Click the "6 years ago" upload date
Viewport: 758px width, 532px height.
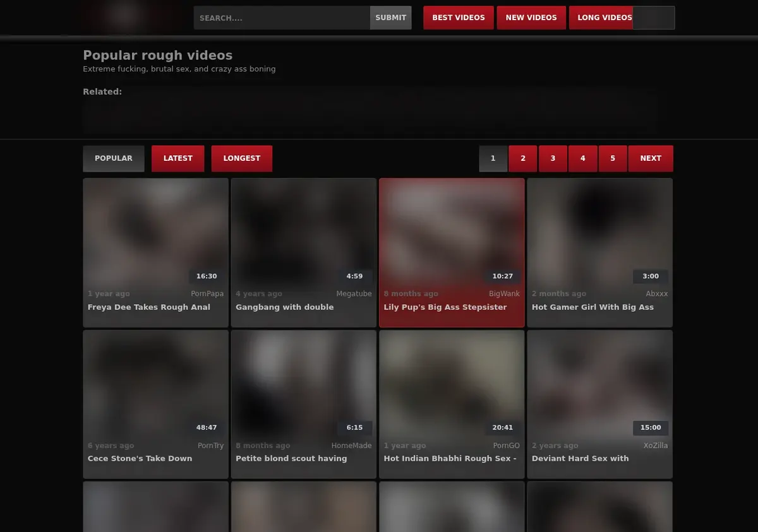point(111,446)
